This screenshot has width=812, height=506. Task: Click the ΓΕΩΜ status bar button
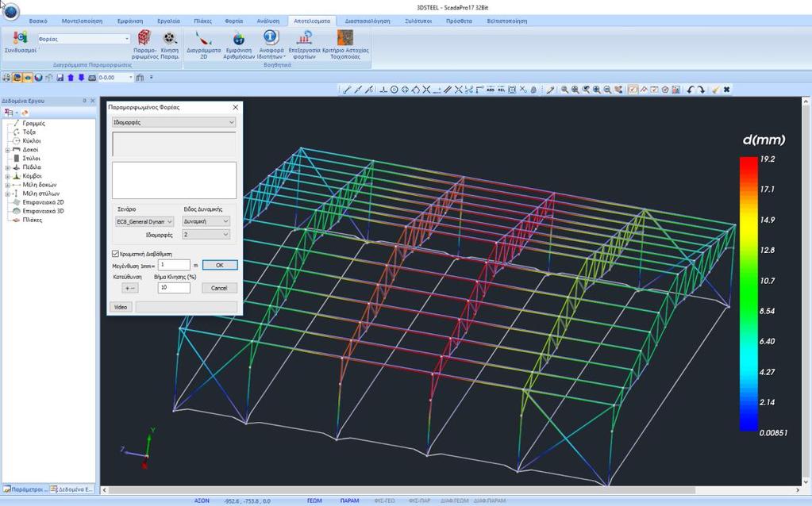(314, 500)
